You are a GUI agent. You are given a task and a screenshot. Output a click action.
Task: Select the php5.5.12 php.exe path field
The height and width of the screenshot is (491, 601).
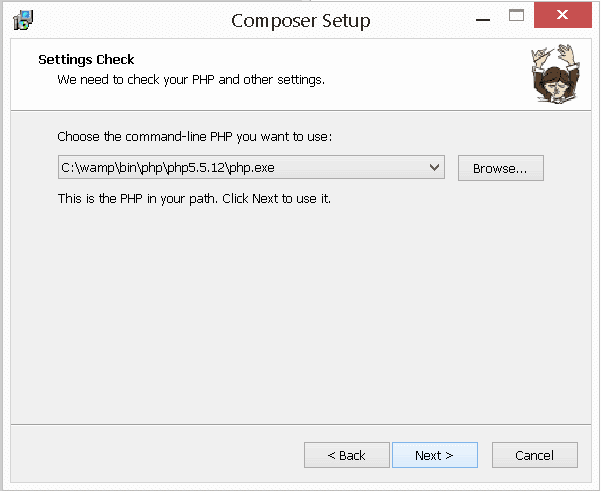[x=251, y=167]
